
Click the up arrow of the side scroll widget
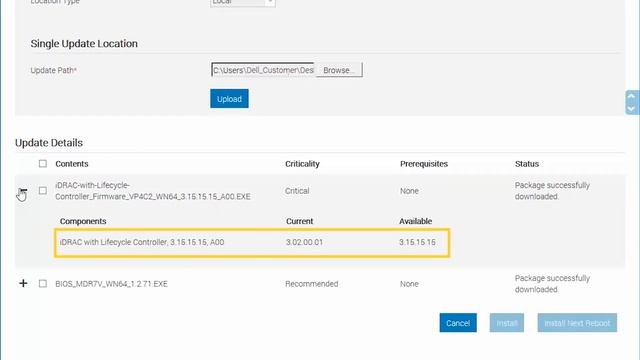tap(631, 96)
